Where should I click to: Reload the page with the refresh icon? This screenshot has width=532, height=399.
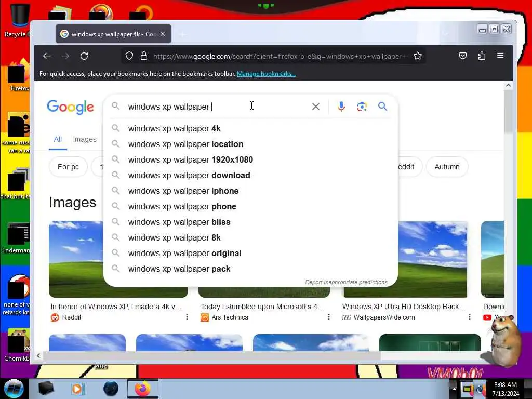pyautogui.click(x=84, y=56)
